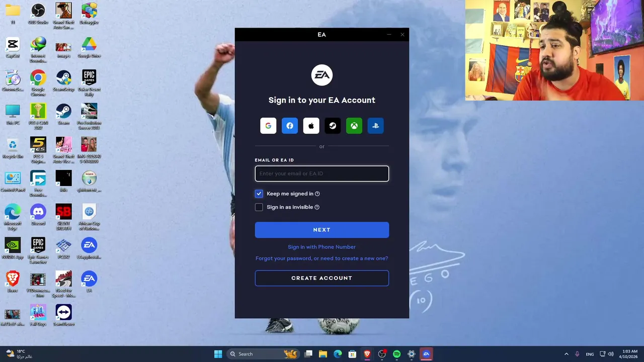Select the SILENT BREATH desktop icon
Screen dimensions: 644x362
coord(63,218)
